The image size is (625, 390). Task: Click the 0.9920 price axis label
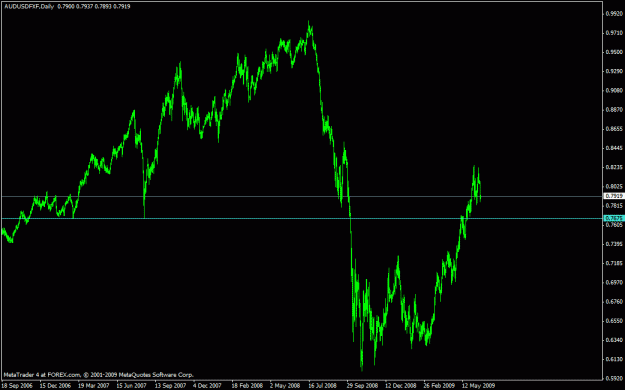click(x=614, y=14)
